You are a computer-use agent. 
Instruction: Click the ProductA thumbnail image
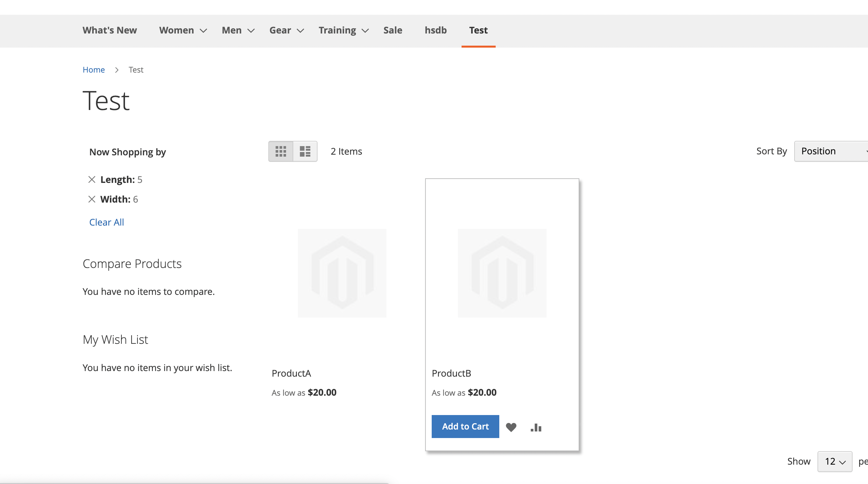342,273
